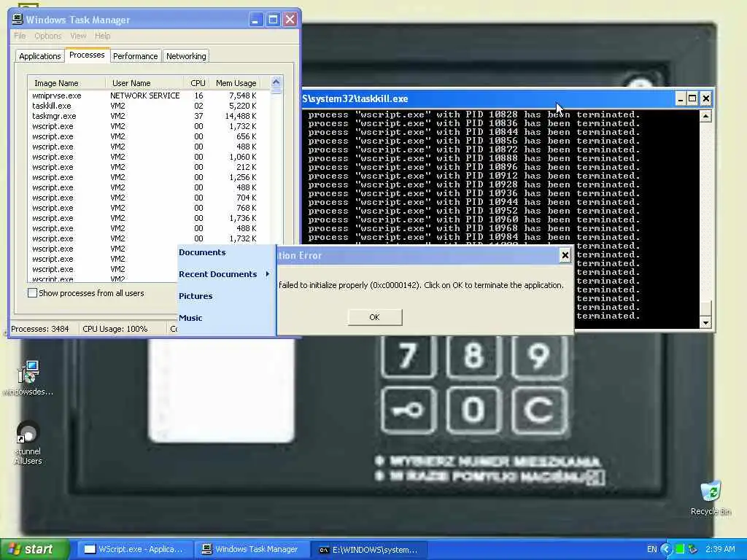Select the wscript.exe row using 656 K
This screenshot has width=747, height=560.
coord(144,136)
